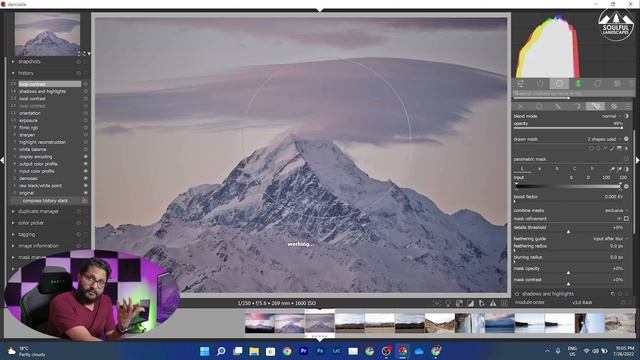
Task: Open the module groups presets hamburger menu
Action: coord(631,84)
